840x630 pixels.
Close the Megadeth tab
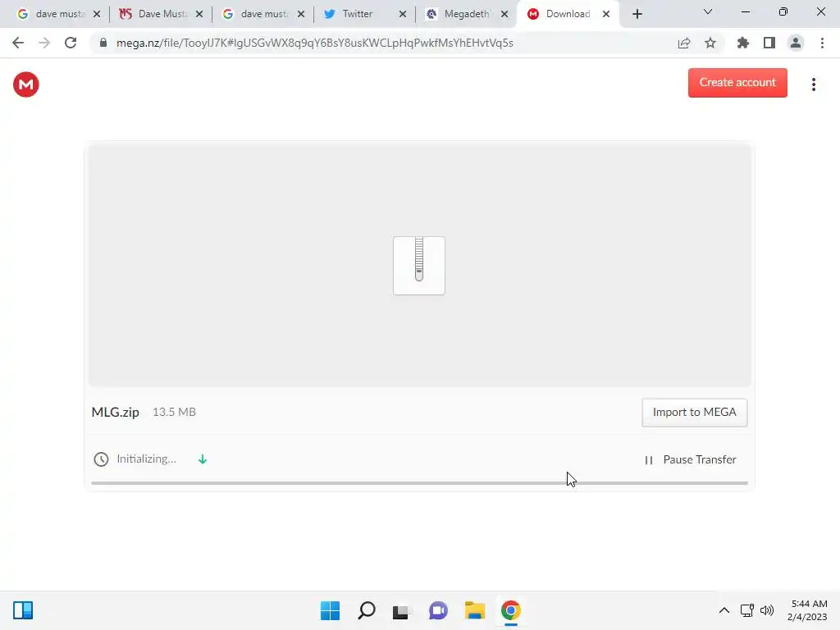point(504,15)
